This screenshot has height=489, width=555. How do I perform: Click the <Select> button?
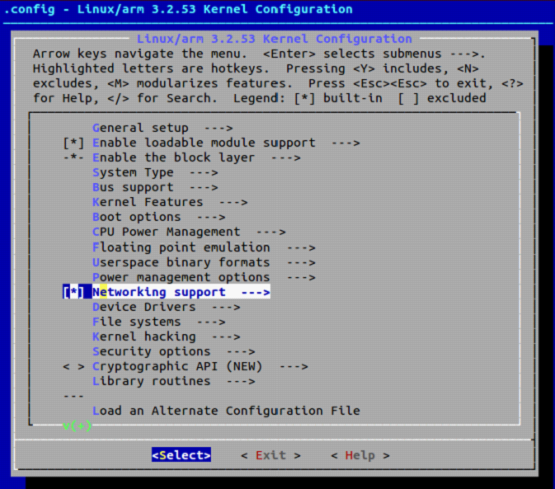pos(181,455)
